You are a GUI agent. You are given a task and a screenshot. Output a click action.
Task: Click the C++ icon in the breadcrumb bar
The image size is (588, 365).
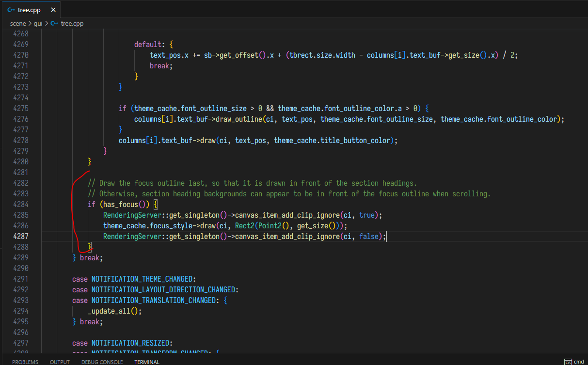pos(53,23)
